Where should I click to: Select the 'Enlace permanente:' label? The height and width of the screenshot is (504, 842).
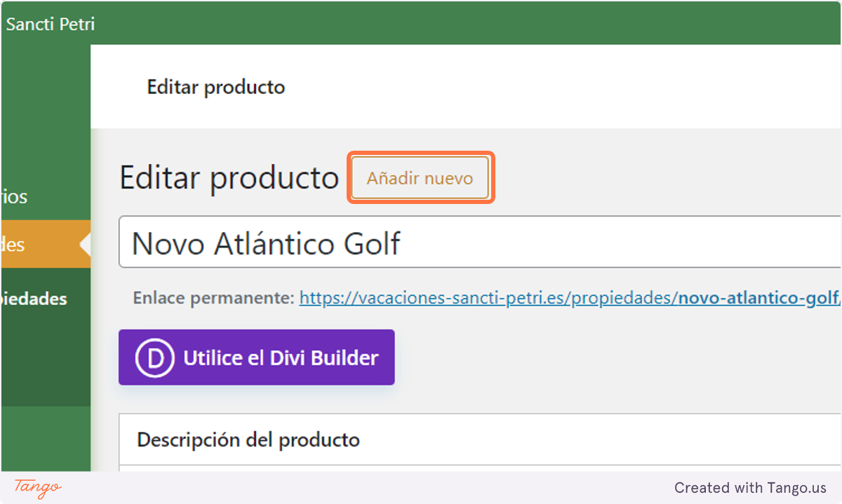coord(214,299)
